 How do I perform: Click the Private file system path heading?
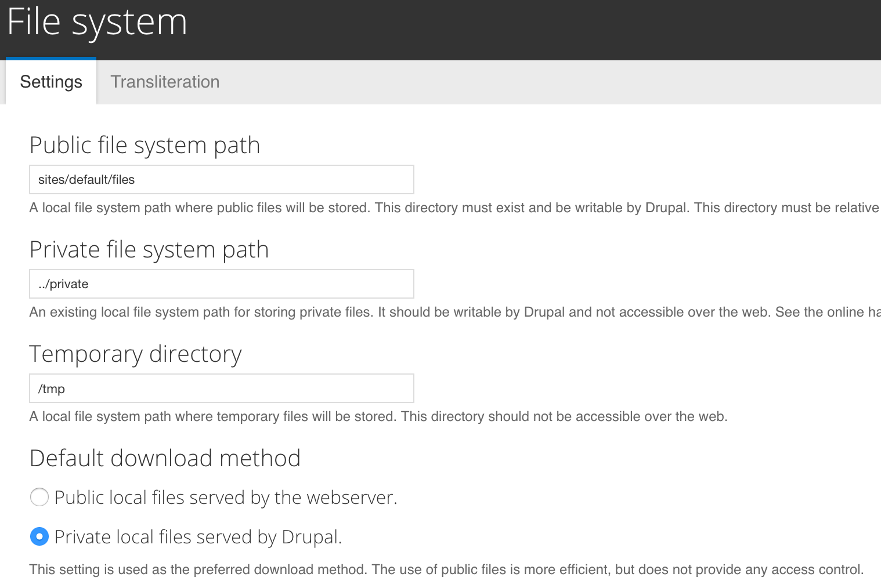[x=149, y=249]
